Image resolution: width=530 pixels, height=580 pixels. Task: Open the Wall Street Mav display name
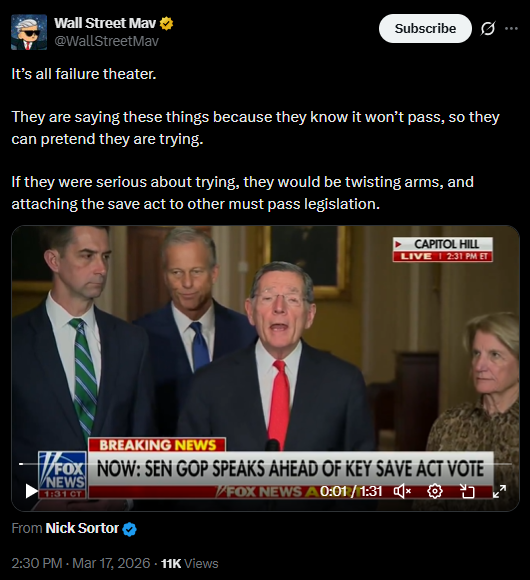click(105, 23)
